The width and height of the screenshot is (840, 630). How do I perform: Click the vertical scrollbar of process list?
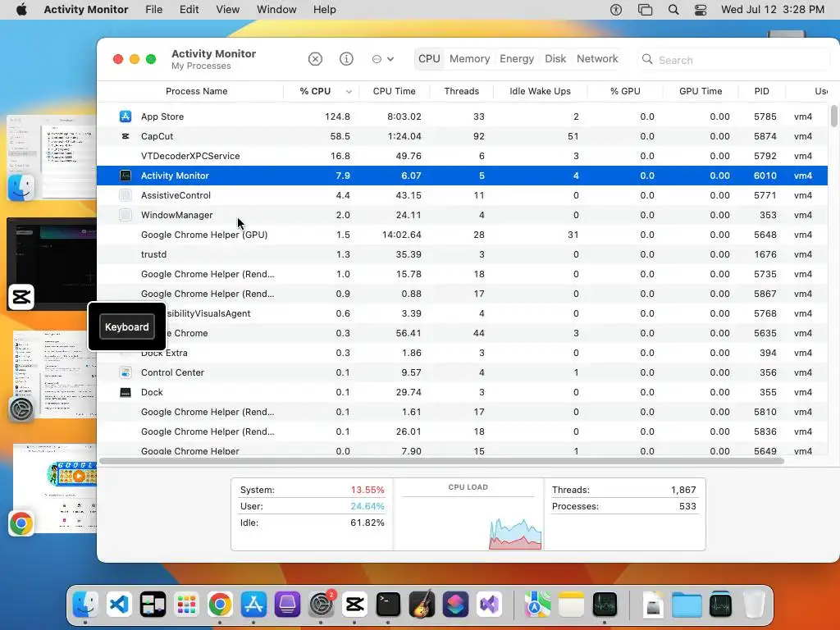833,116
